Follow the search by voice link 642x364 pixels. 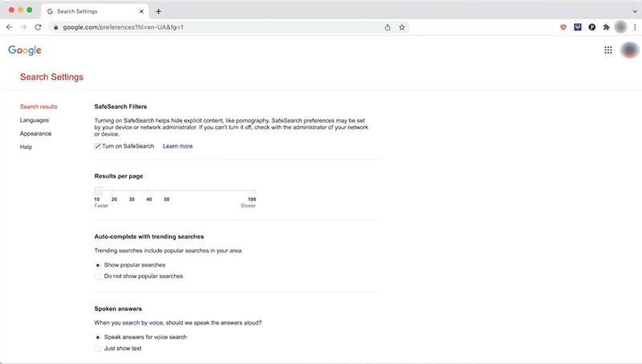(143, 322)
